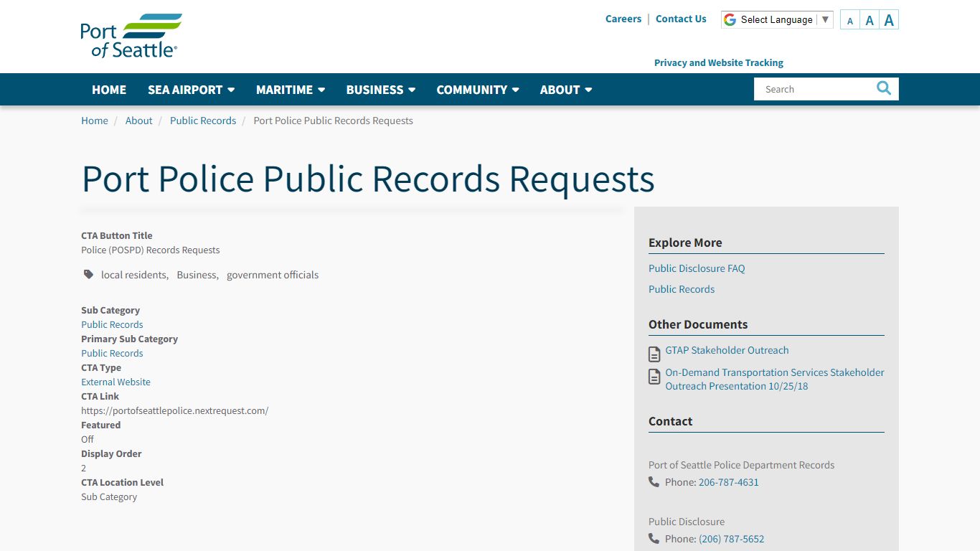Open Privacy and Website Tracking
Image resolution: width=980 pixels, height=551 pixels.
click(x=719, y=62)
